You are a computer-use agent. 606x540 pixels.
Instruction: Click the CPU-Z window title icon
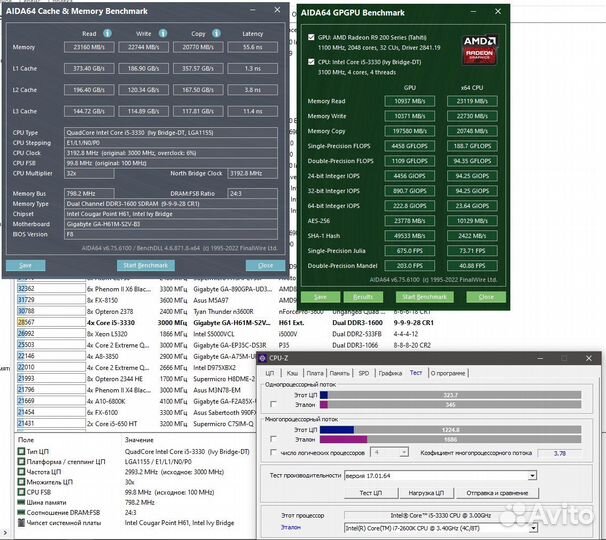[264, 357]
